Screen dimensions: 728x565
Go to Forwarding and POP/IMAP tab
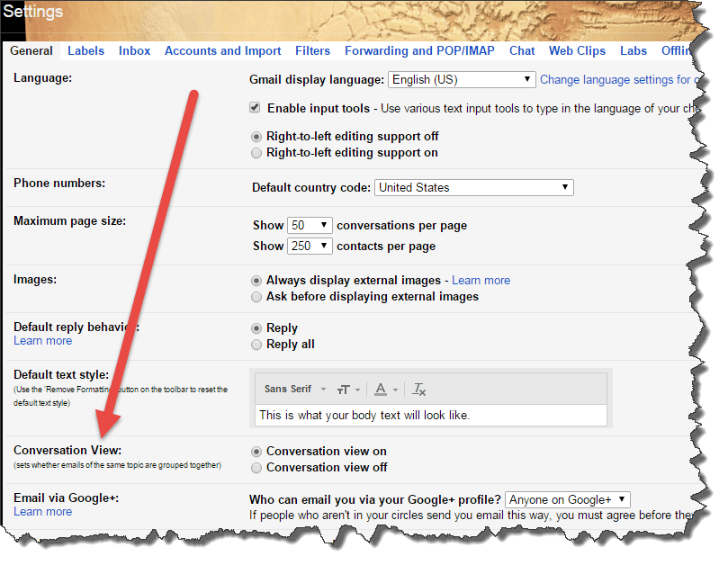coord(419,51)
